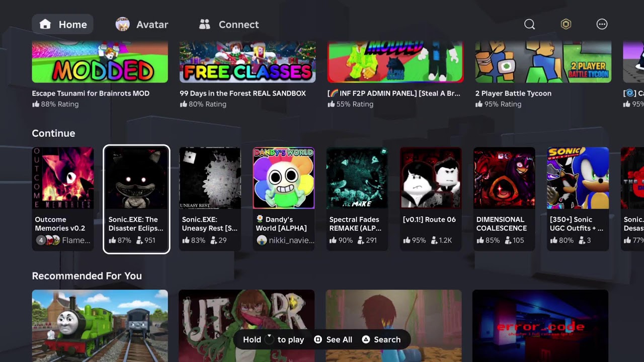Open the error_code recommended game thumbnail
Viewport: 644px width, 362px height.
pyautogui.click(x=540, y=326)
